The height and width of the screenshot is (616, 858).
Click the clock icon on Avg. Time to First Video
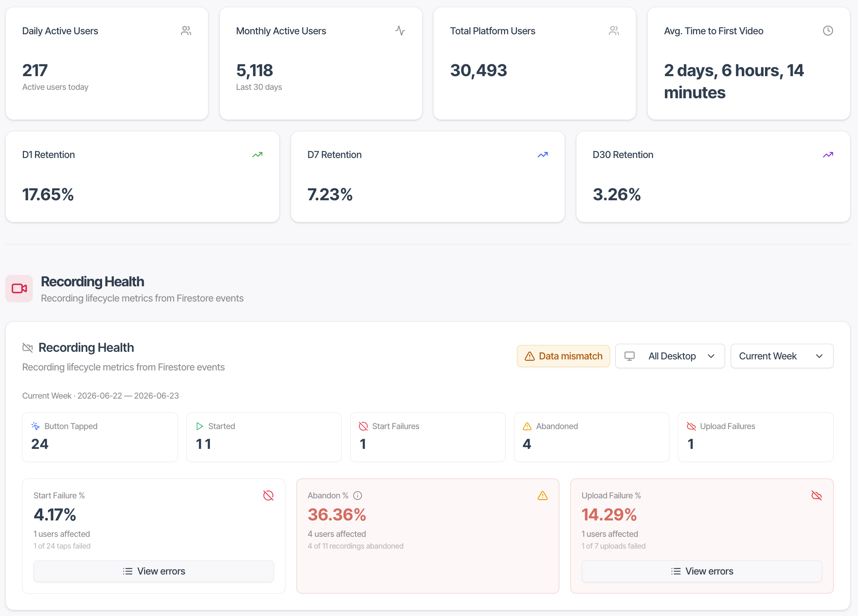(828, 31)
